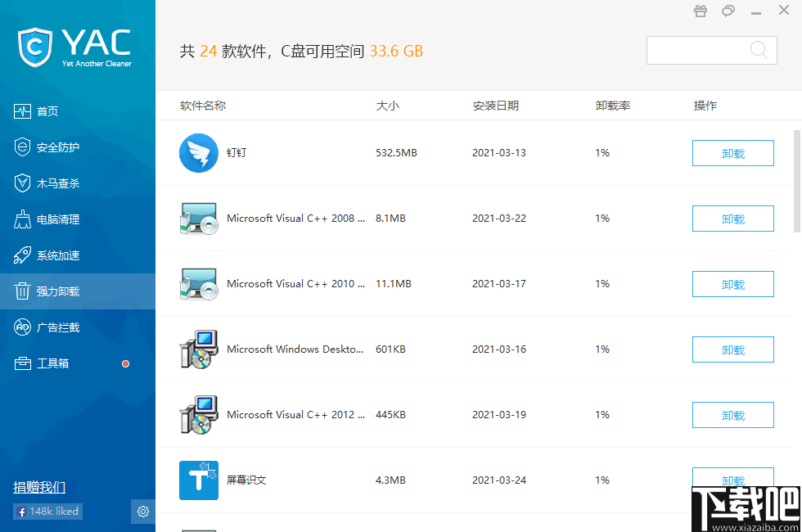
Task: Select the 钉钉 name text
Action: (x=237, y=153)
